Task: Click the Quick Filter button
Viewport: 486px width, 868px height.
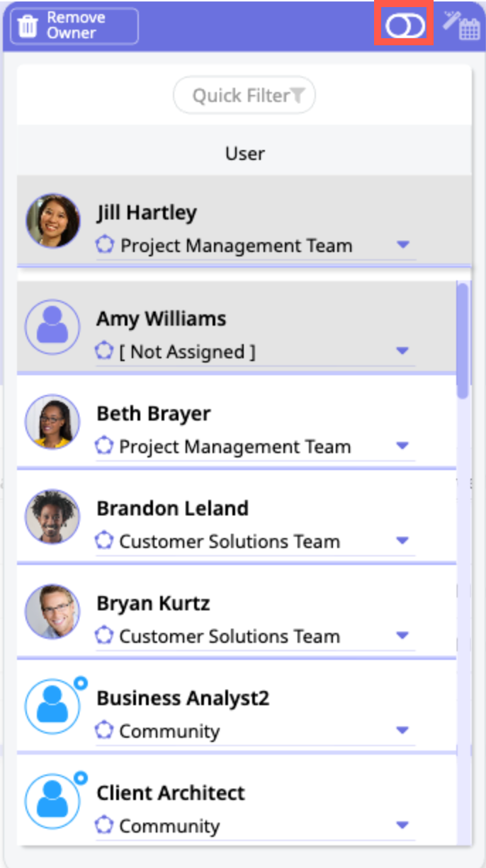Action: 244,96
